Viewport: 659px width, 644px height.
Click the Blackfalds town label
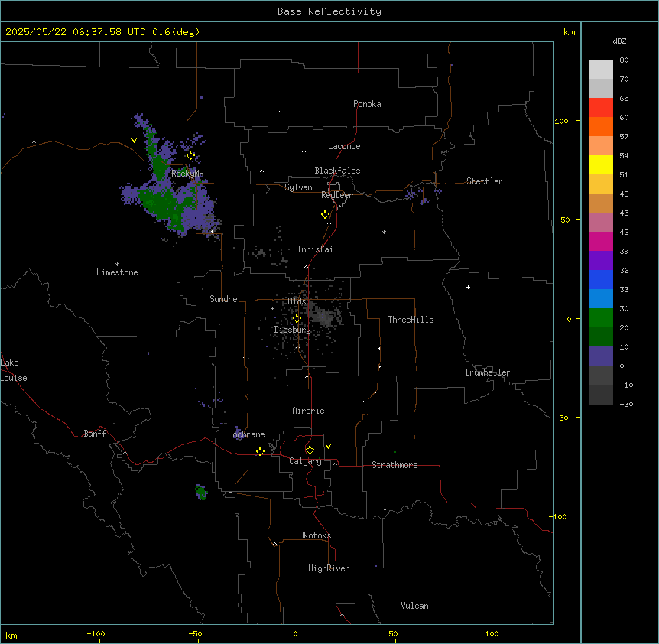(337, 171)
